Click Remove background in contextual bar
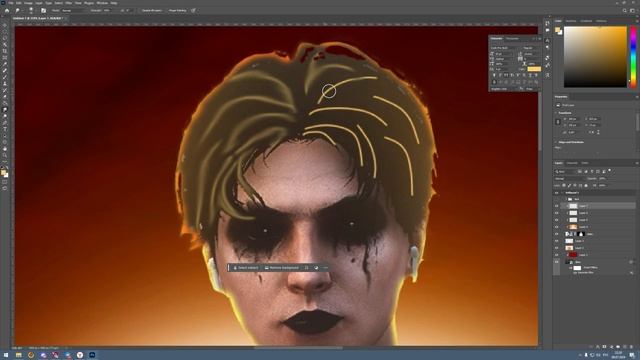 (x=282, y=268)
